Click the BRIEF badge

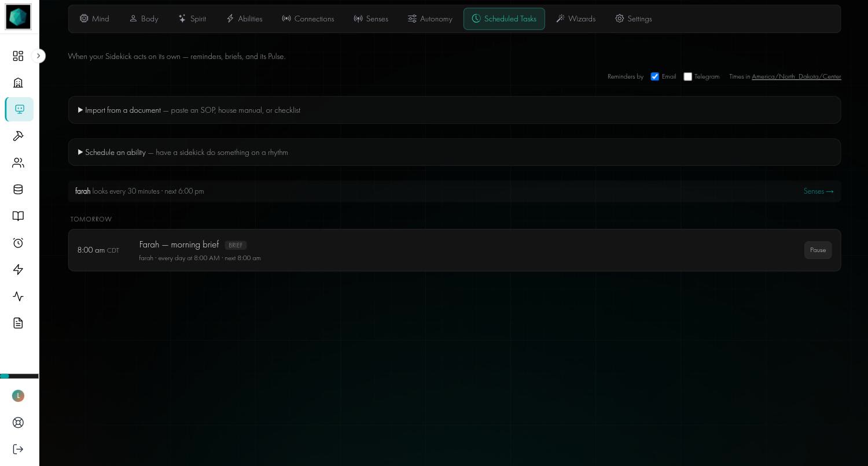236,245
